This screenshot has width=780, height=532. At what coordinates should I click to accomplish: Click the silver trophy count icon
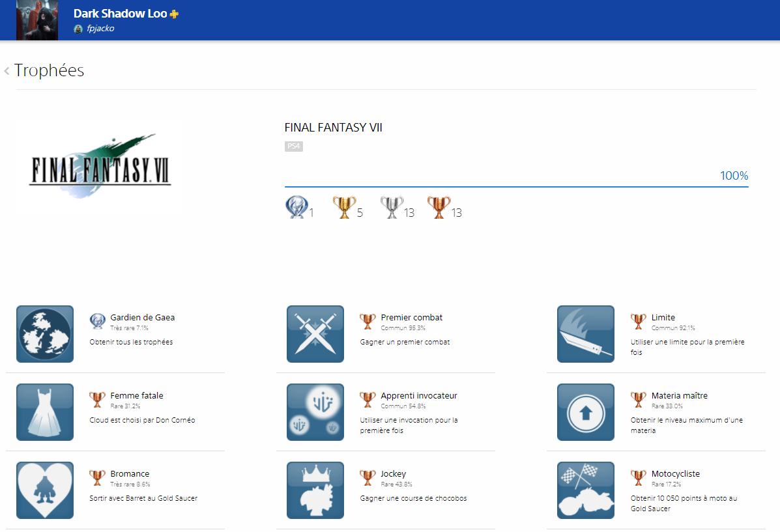click(392, 207)
